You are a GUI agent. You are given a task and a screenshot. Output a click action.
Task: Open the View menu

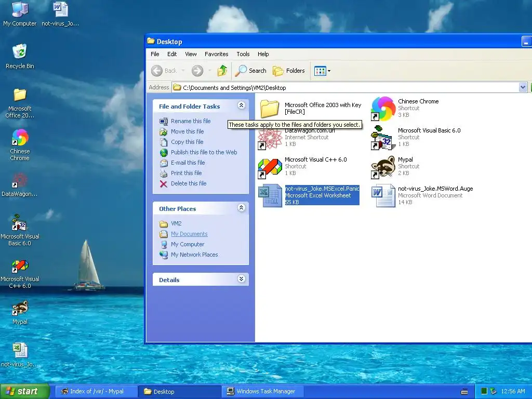click(x=191, y=54)
